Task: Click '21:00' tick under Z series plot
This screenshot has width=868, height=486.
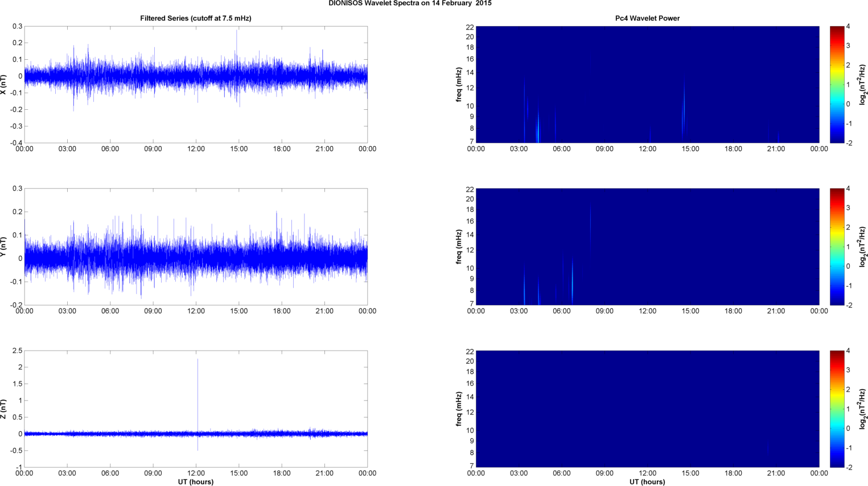Action: point(324,473)
